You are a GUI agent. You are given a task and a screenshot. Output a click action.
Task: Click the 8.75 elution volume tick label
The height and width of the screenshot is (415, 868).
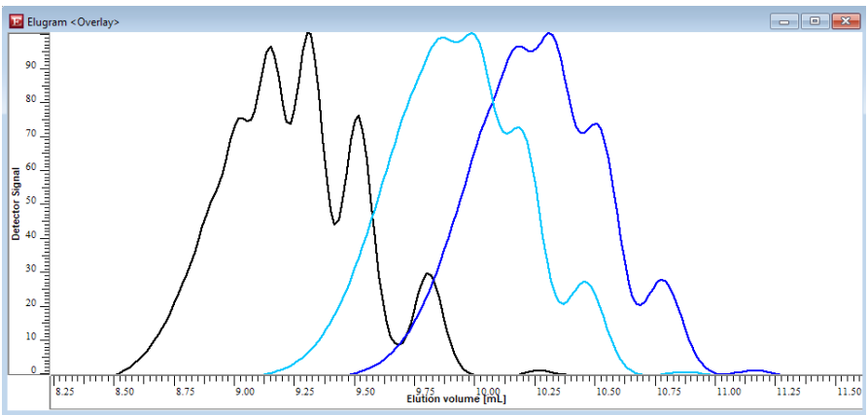(186, 392)
